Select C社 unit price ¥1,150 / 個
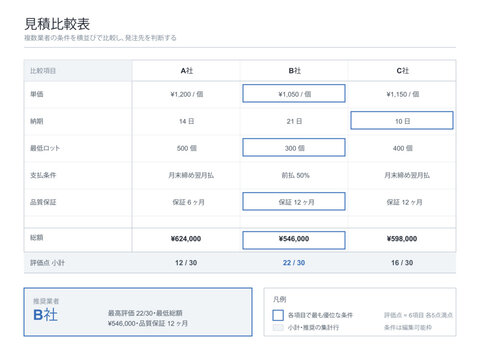This screenshot has width=480, height=360. click(x=402, y=94)
